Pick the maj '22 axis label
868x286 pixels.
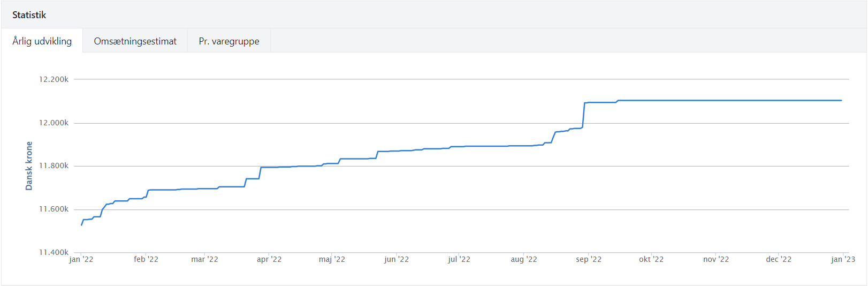point(332,259)
